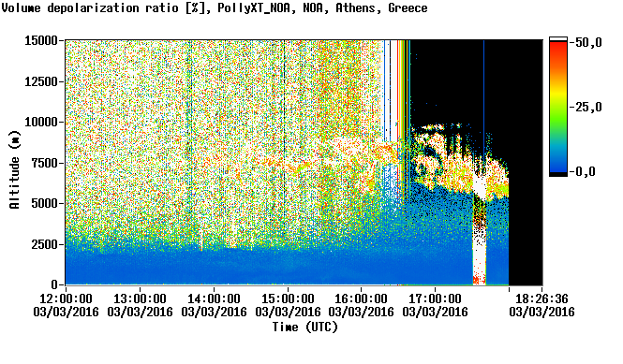Click the 15000 altitude axis label
623x364 pixels.
point(41,40)
